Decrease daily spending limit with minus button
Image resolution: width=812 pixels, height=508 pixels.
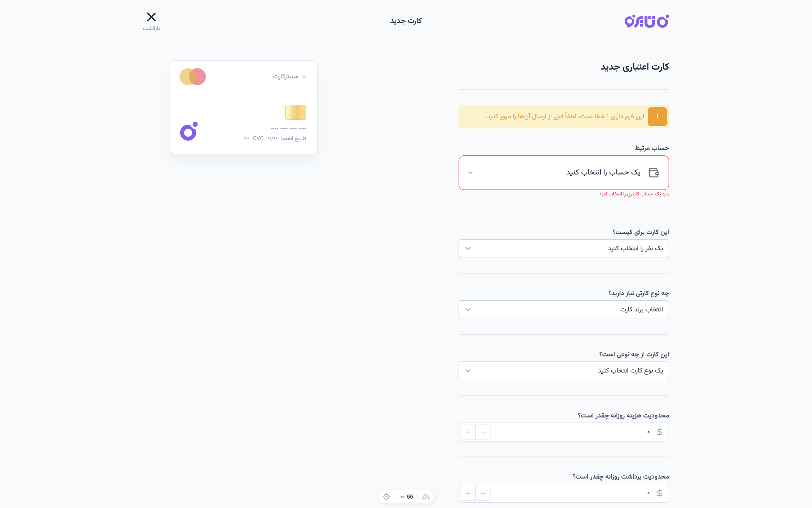[483, 432]
